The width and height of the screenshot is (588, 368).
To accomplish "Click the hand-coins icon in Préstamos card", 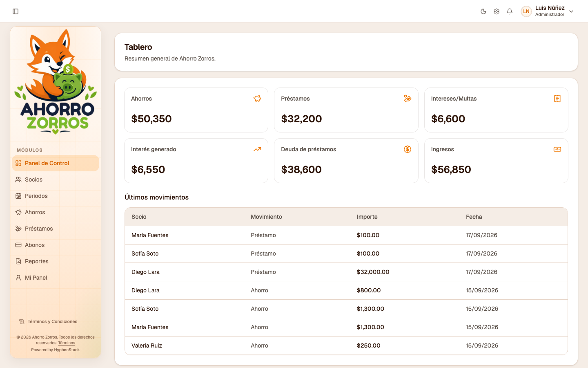I will coord(408,99).
